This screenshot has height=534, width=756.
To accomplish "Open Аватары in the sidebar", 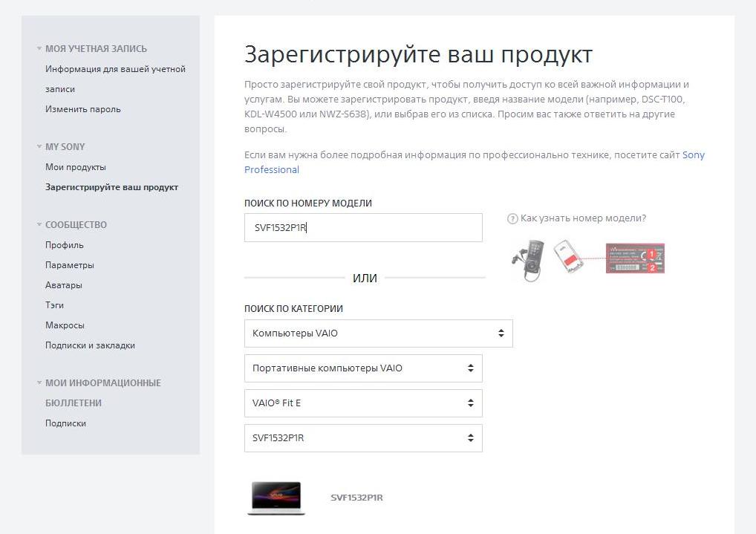I will [64, 285].
